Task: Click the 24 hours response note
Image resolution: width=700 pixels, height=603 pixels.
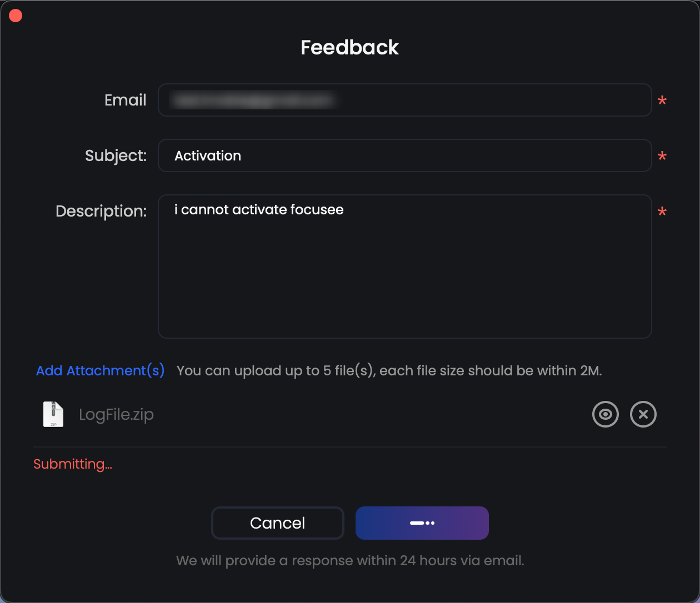Action: (x=350, y=560)
